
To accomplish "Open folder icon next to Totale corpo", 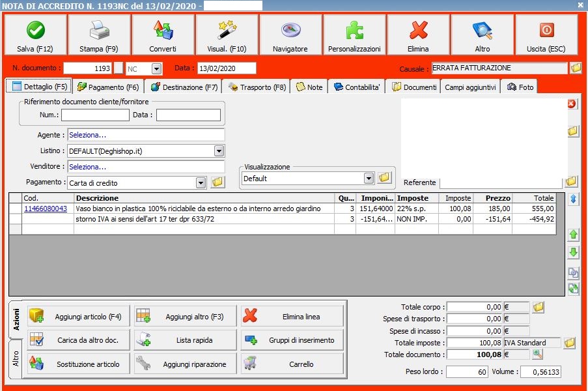I will point(538,307).
